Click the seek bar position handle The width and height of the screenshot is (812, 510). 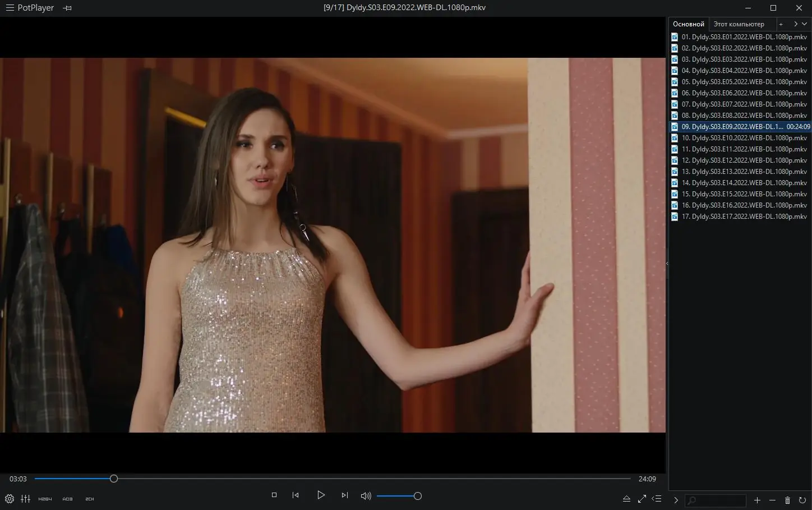[114, 479]
